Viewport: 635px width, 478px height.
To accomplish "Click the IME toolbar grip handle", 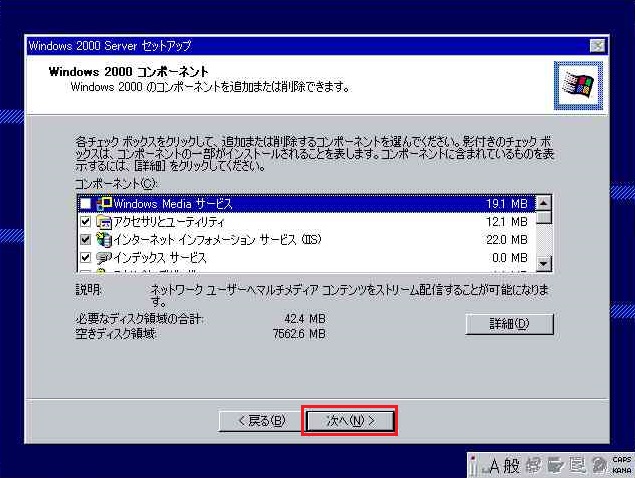I will (x=473, y=465).
